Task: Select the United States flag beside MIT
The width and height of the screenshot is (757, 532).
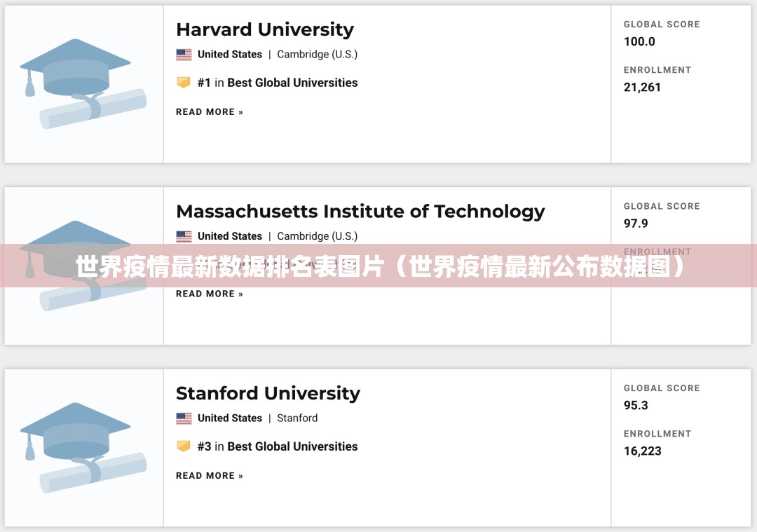Action: coord(184,236)
